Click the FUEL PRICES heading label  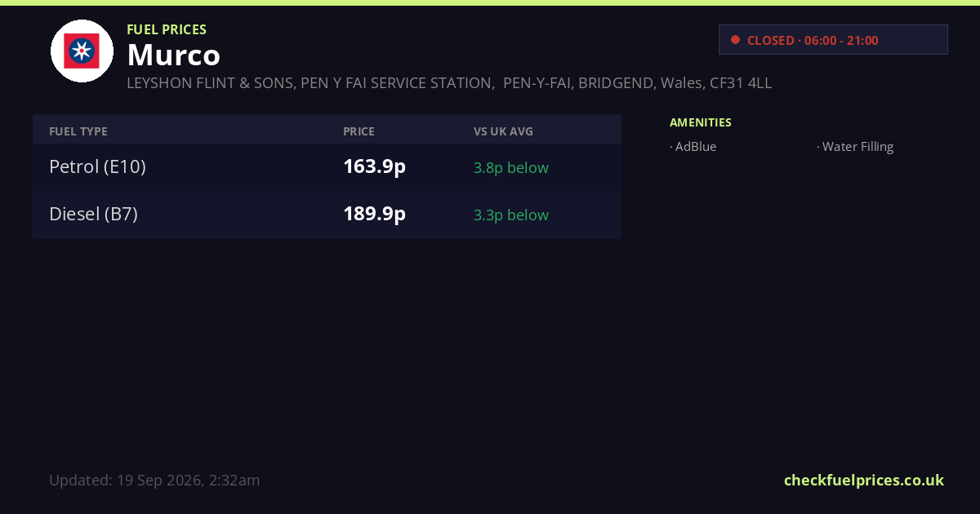(167, 29)
